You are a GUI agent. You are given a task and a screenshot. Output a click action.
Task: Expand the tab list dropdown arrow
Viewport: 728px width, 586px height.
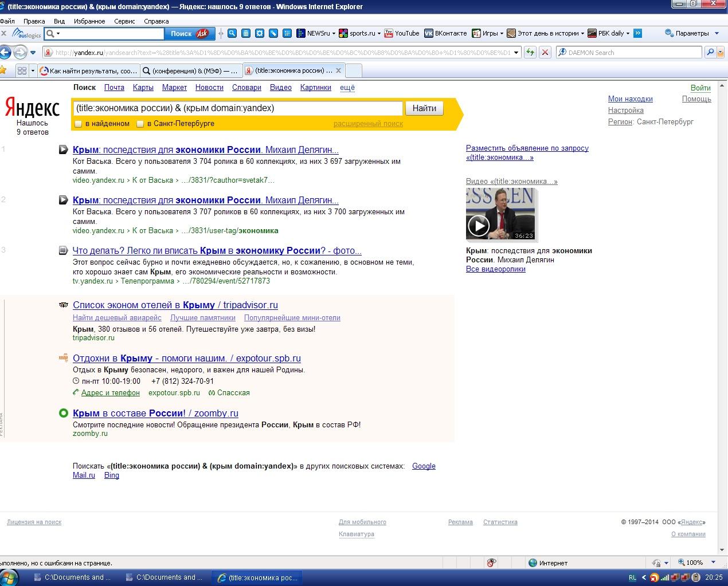[x=33, y=70]
